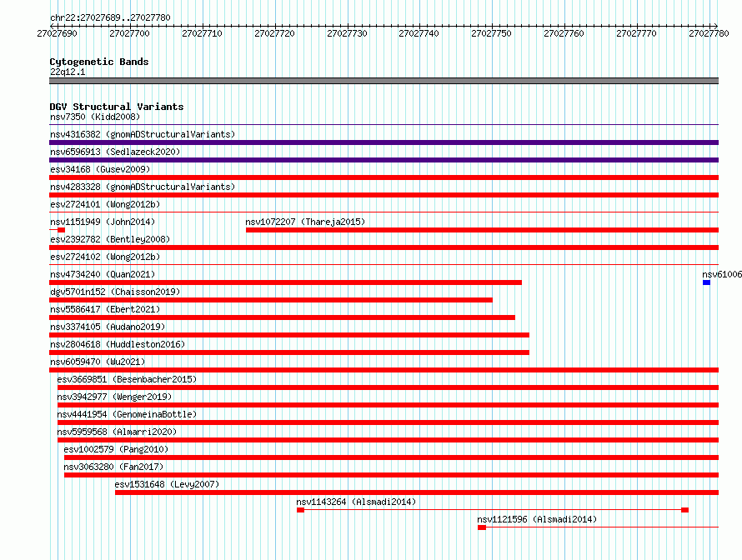This screenshot has height=560, width=742.
Task: Select the nsv4316382 gnomAD purple variant bar
Action: [384, 142]
